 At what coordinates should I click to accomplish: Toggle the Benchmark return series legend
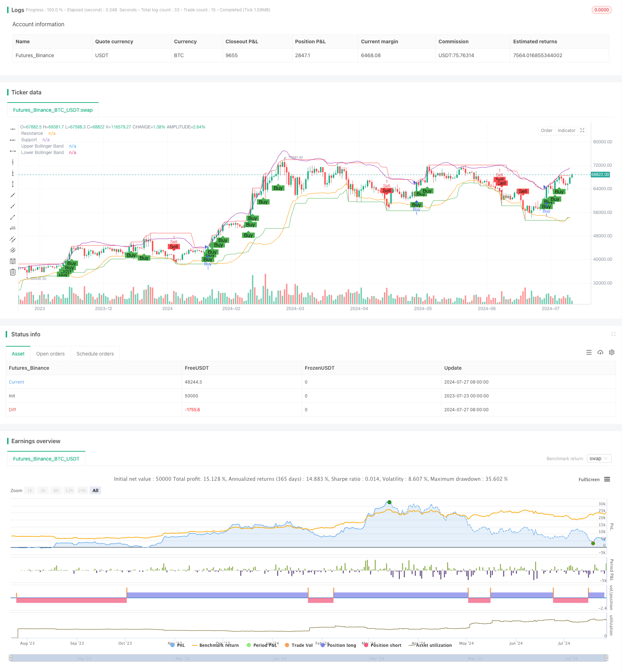coord(215,645)
